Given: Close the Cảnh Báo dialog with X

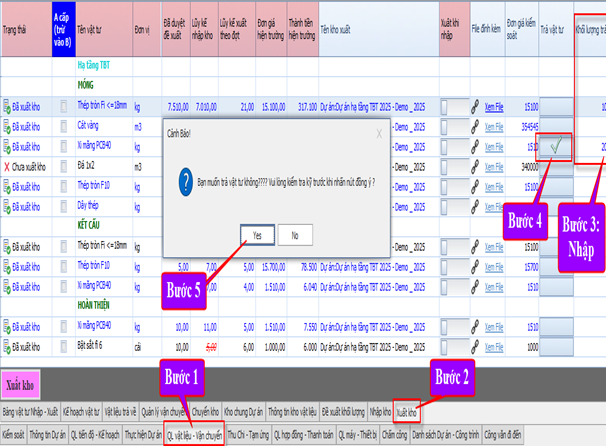Looking at the screenshot, I should pos(378,131).
